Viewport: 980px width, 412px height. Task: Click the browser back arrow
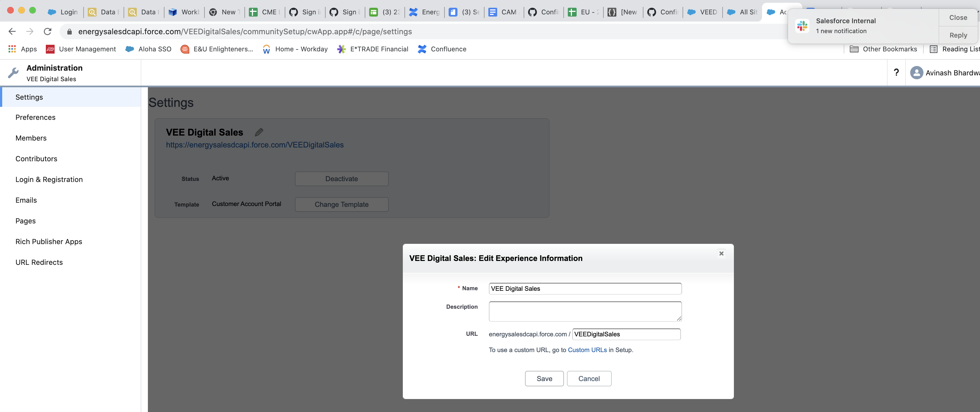[x=12, y=31]
